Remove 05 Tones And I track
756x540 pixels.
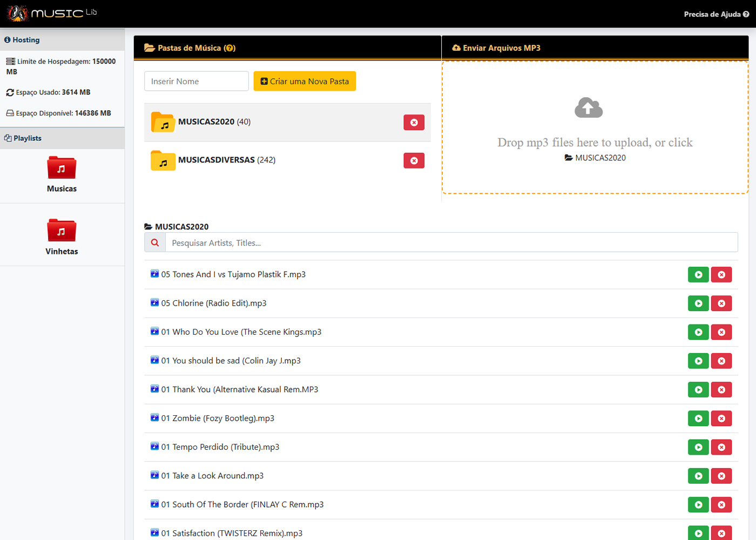721,275
